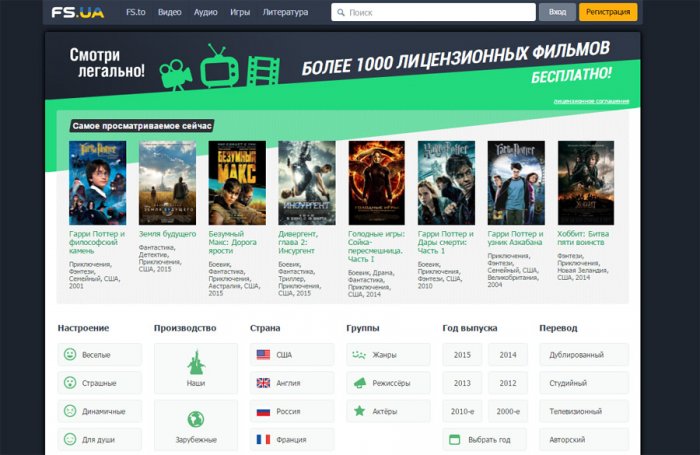The image size is (700, 455).
Task: Click the search magnifier icon
Action: [341, 13]
